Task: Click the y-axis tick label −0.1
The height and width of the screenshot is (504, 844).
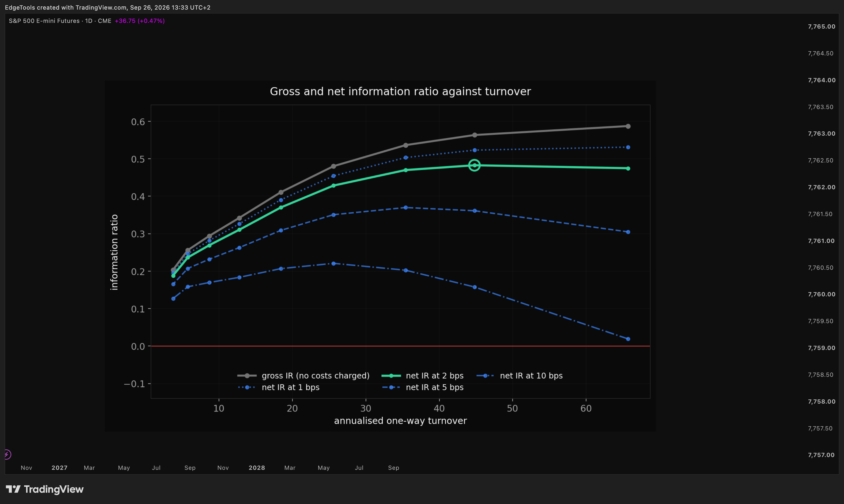Action: click(134, 384)
